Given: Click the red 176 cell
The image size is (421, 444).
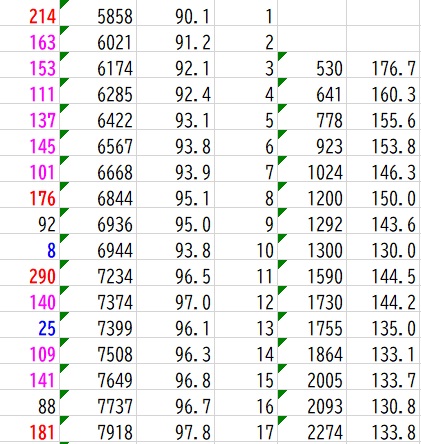Looking at the screenshot, I should 29,195.
